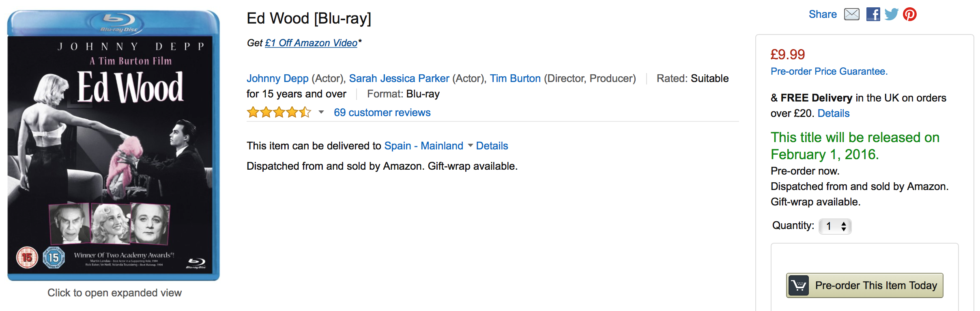The height and width of the screenshot is (311, 980).
Task: Click the Share text link
Action: click(823, 14)
